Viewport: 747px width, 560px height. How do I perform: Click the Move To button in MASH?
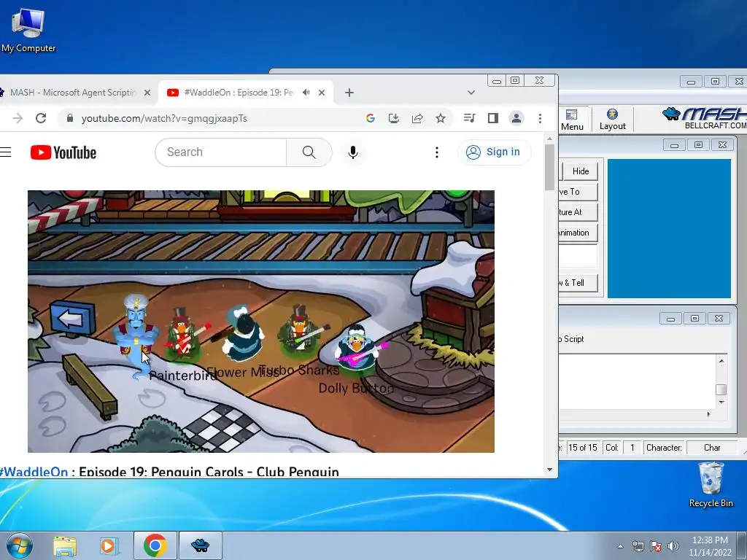pos(578,192)
